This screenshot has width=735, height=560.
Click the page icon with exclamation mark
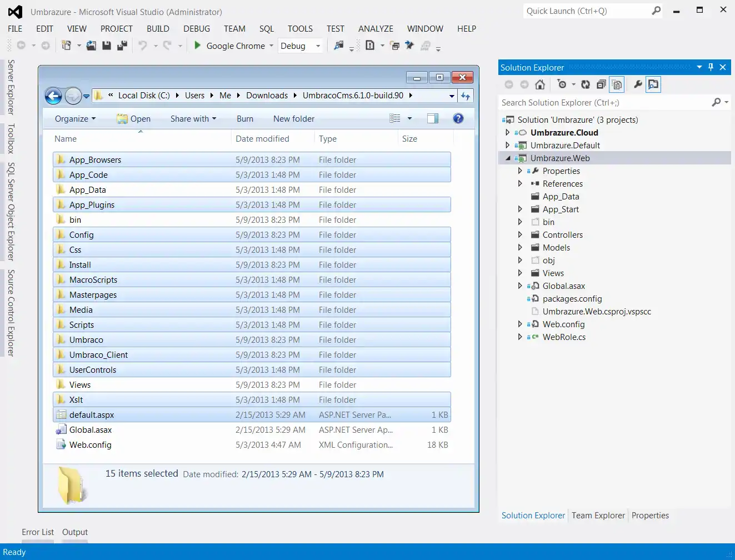click(370, 46)
